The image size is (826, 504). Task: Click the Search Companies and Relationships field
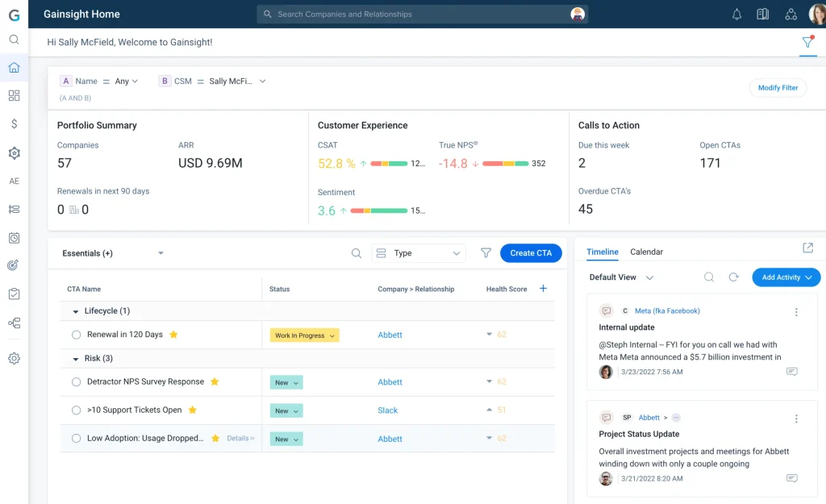pyautogui.click(x=421, y=15)
